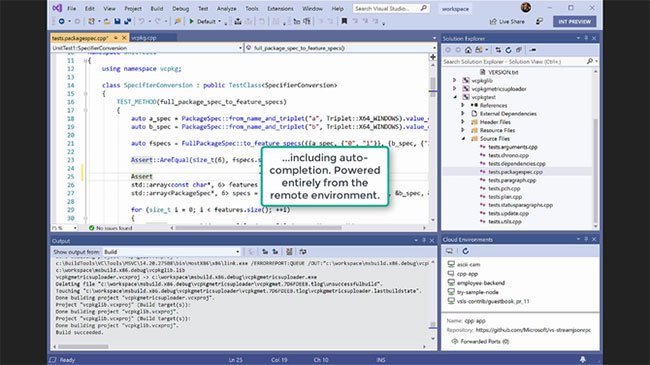Click Refresh icon in Solution Explorer toolbar

[508, 50]
